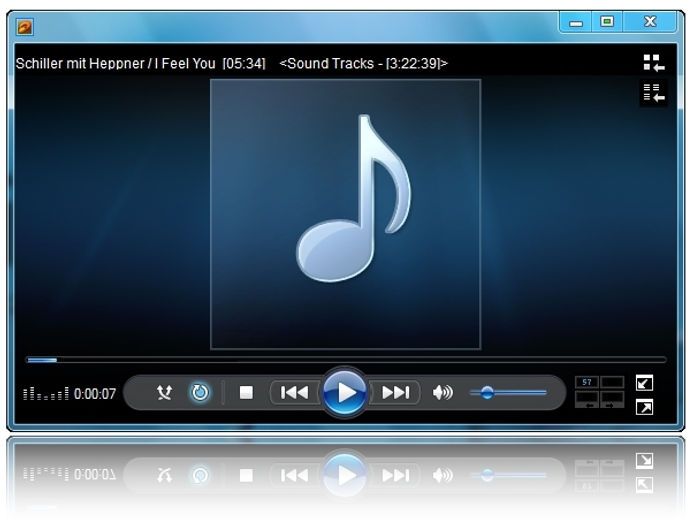Image resolution: width=690 pixels, height=518 pixels.
Task: Click the equalizer bars indicator
Action: (x=46, y=393)
